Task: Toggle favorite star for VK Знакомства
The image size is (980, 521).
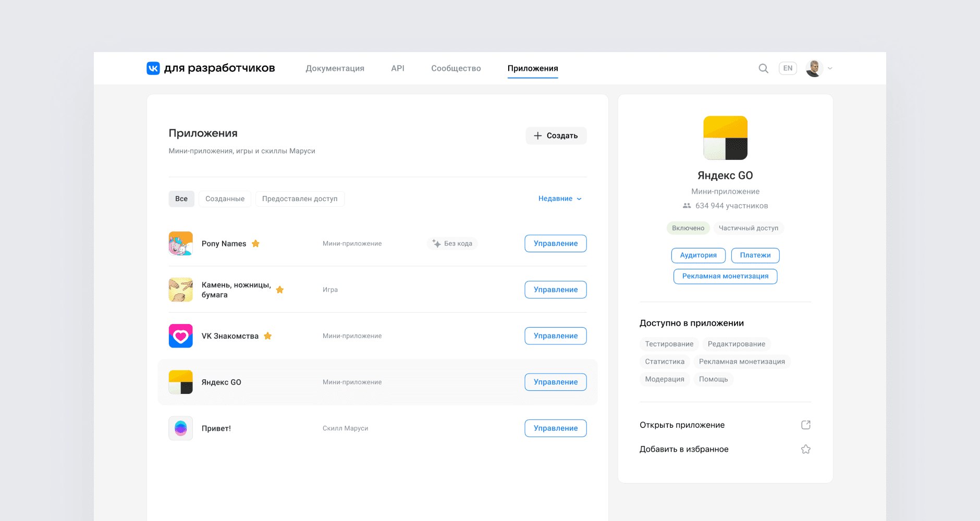Action: (x=268, y=336)
